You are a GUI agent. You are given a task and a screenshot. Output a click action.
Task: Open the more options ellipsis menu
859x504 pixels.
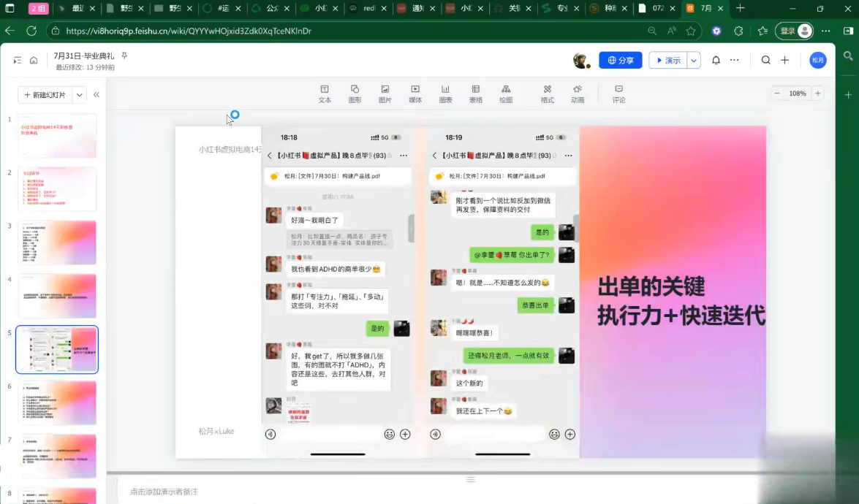(x=735, y=61)
